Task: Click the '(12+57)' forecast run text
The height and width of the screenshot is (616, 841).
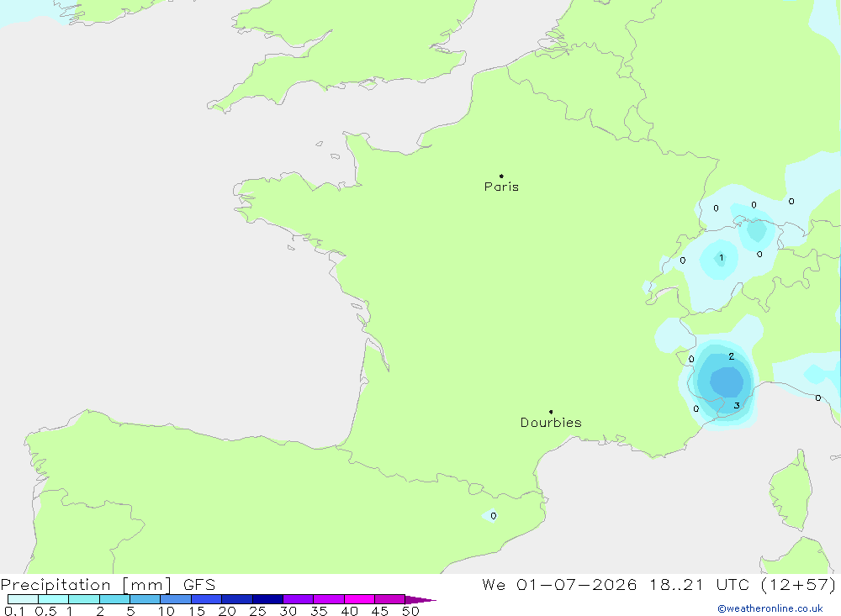Action: (798, 584)
